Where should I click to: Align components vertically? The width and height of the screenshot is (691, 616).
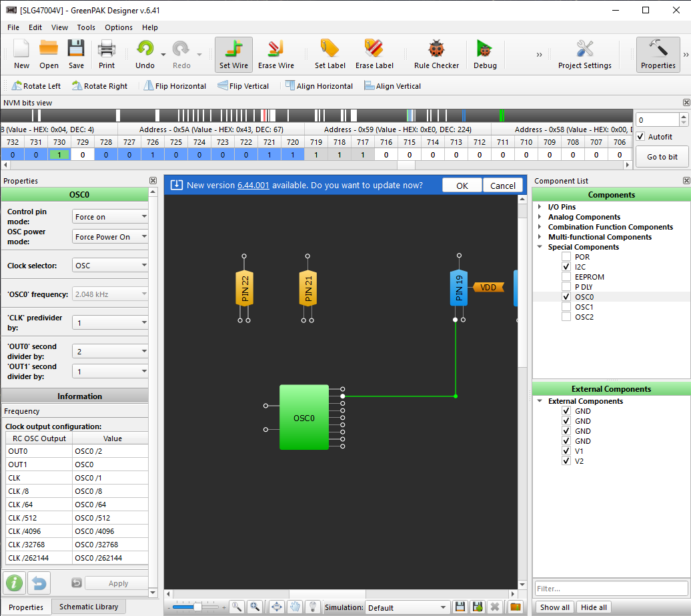click(x=393, y=86)
